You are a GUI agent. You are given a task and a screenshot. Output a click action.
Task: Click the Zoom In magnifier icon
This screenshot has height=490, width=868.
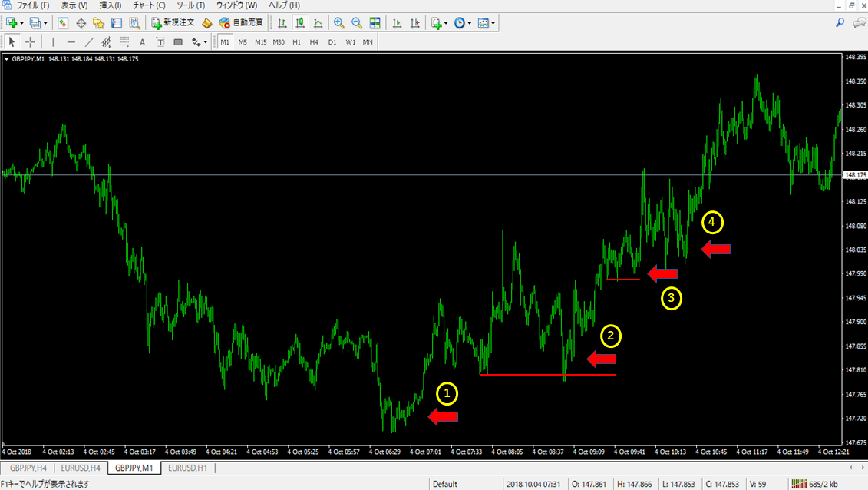click(338, 23)
